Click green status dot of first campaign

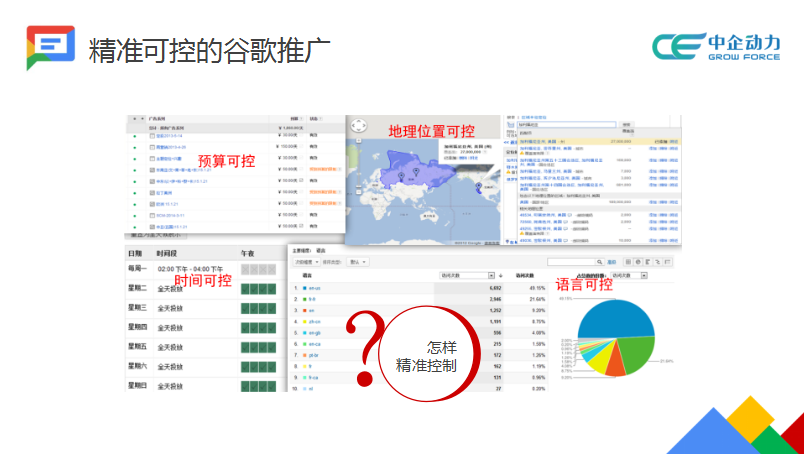[135, 136]
